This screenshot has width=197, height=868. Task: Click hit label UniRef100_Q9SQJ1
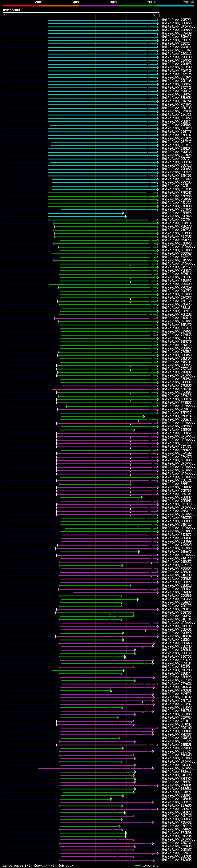tap(176, 47)
